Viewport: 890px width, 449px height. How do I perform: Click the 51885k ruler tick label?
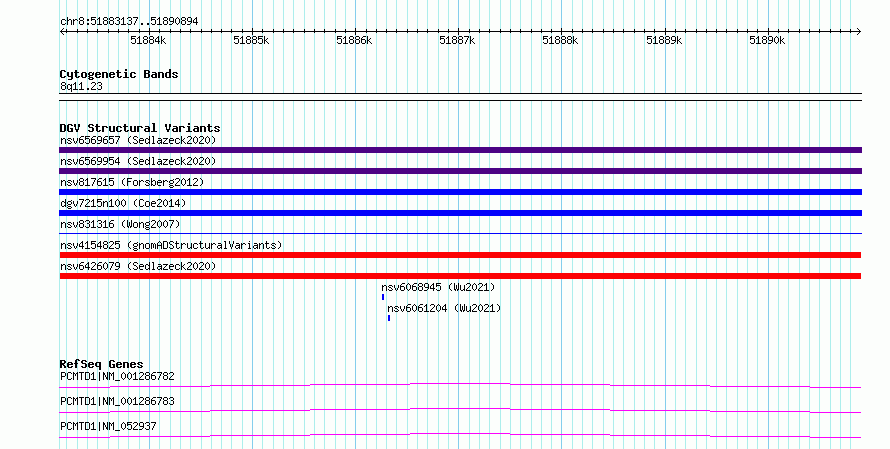[x=251, y=40]
